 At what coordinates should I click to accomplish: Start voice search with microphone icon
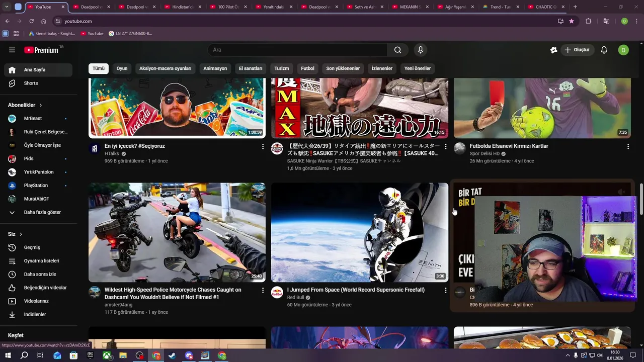421,50
